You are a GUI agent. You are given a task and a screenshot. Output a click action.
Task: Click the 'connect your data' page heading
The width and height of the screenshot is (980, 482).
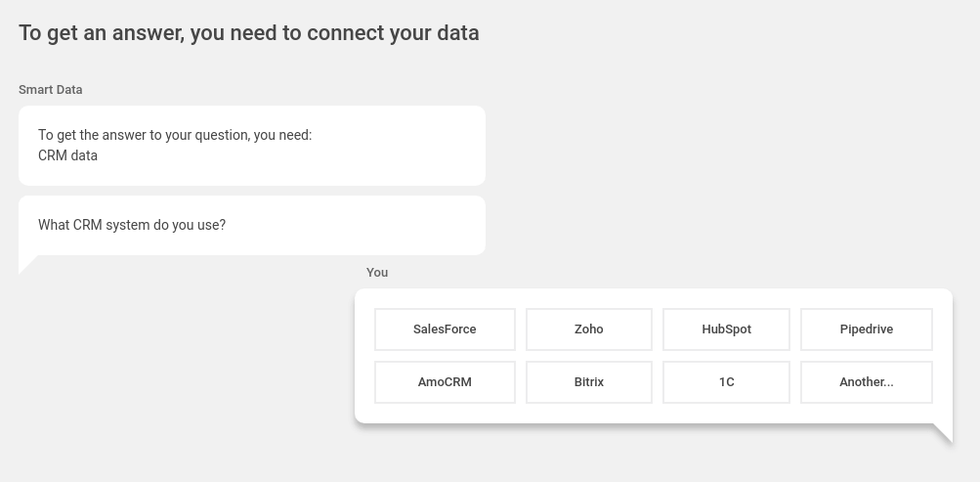248,32
